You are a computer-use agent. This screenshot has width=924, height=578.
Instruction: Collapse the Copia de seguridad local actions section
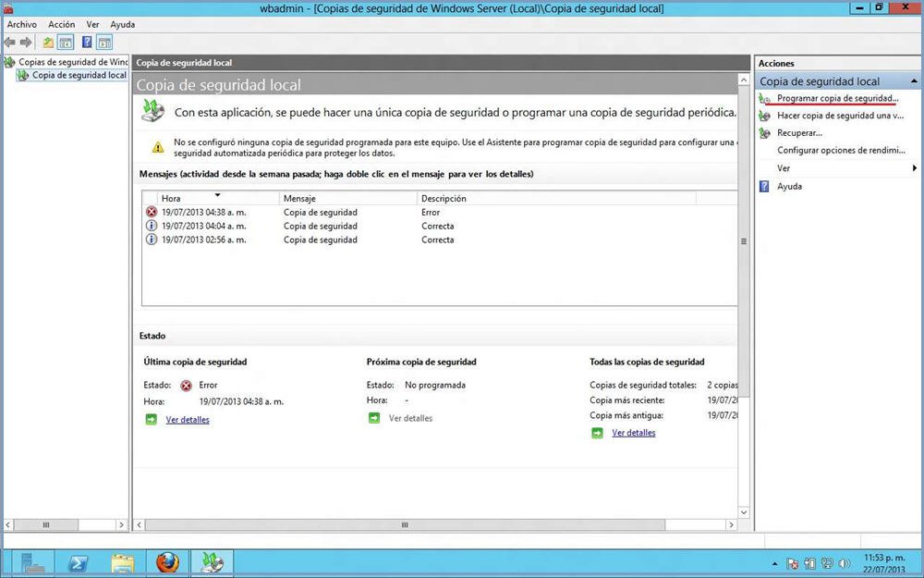pyautogui.click(x=914, y=80)
